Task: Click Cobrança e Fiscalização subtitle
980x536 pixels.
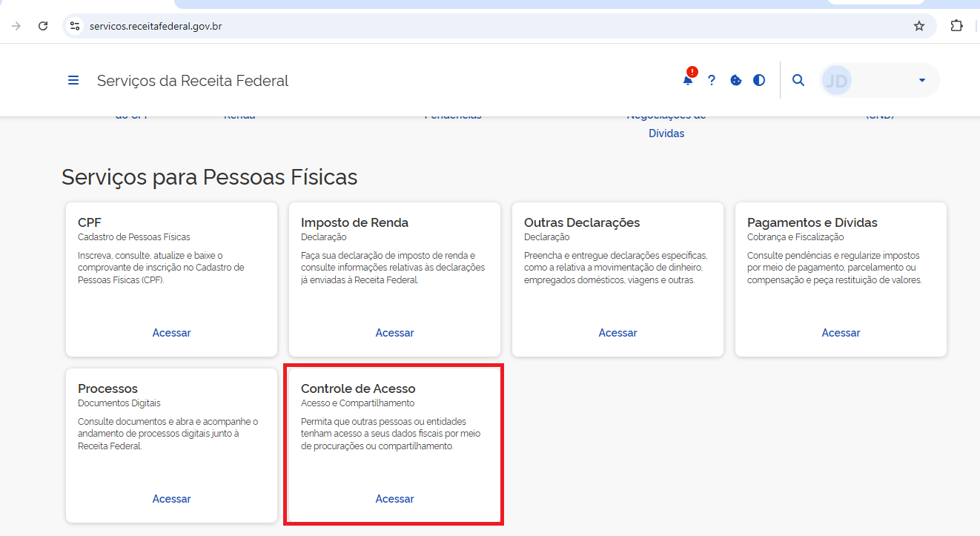Action: (795, 237)
